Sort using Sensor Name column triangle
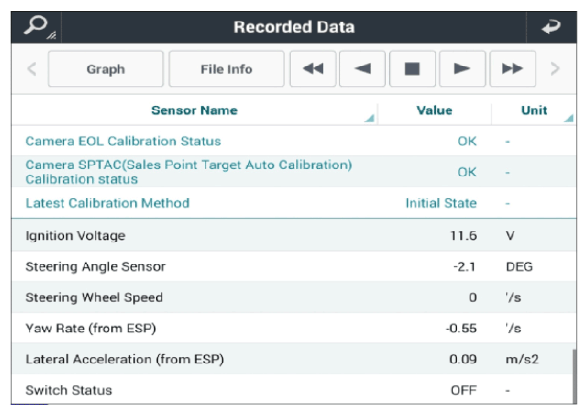The width and height of the screenshot is (587, 414). (x=369, y=118)
